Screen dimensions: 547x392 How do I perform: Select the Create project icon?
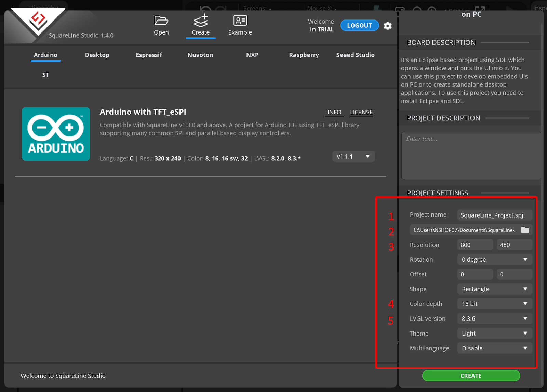click(201, 21)
